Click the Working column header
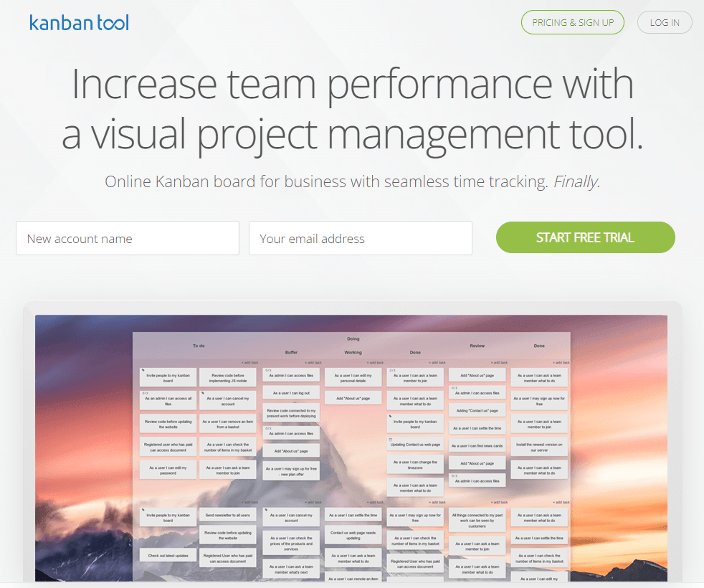704x588 pixels. pyautogui.click(x=353, y=353)
